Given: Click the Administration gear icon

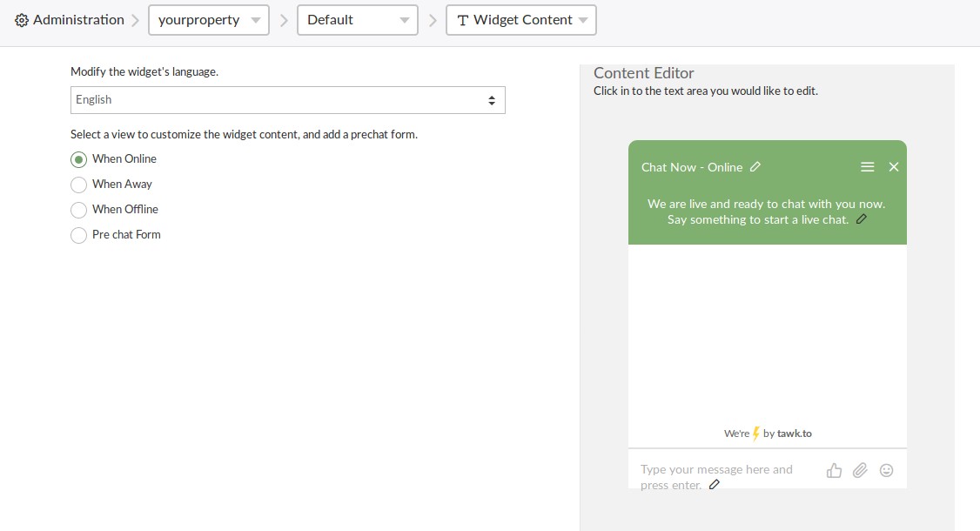Looking at the screenshot, I should pos(21,20).
